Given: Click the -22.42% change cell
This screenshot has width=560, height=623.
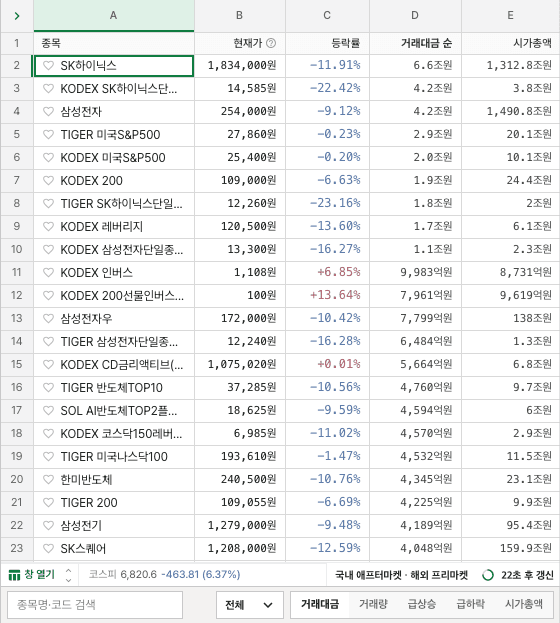Looking at the screenshot, I should tap(327, 89).
